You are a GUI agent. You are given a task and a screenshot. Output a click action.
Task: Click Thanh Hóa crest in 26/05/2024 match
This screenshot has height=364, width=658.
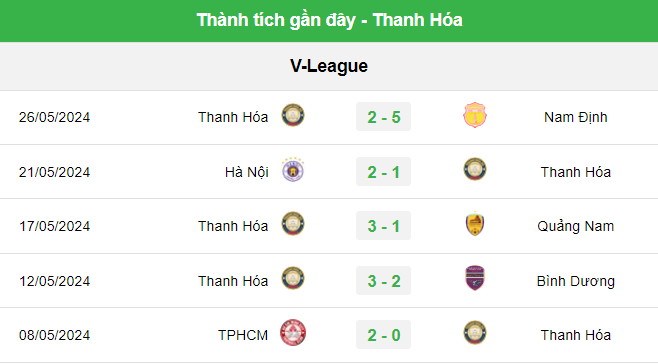[293, 115]
